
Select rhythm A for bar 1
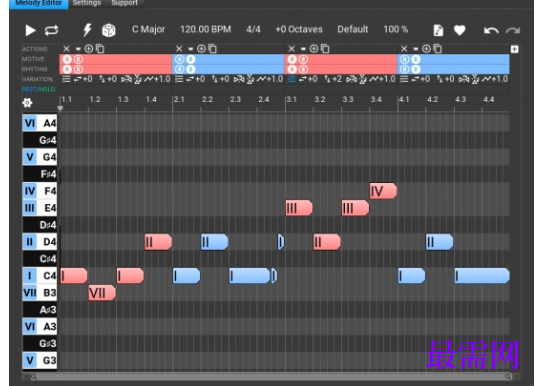pos(67,69)
